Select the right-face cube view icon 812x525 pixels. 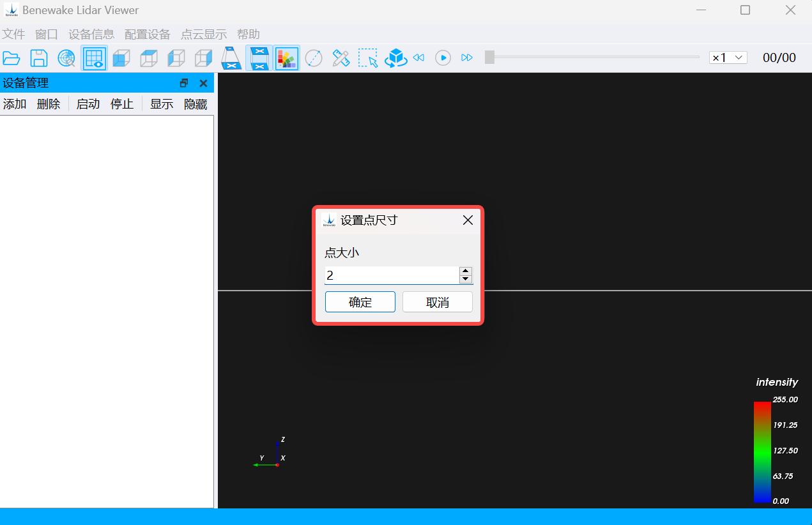click(204, 58)
